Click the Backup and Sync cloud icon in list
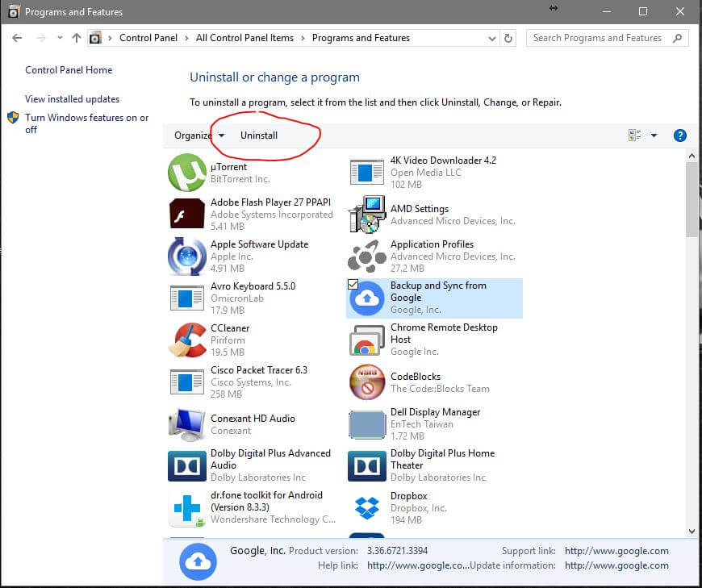702x588 pixels. tap(367, 298)
